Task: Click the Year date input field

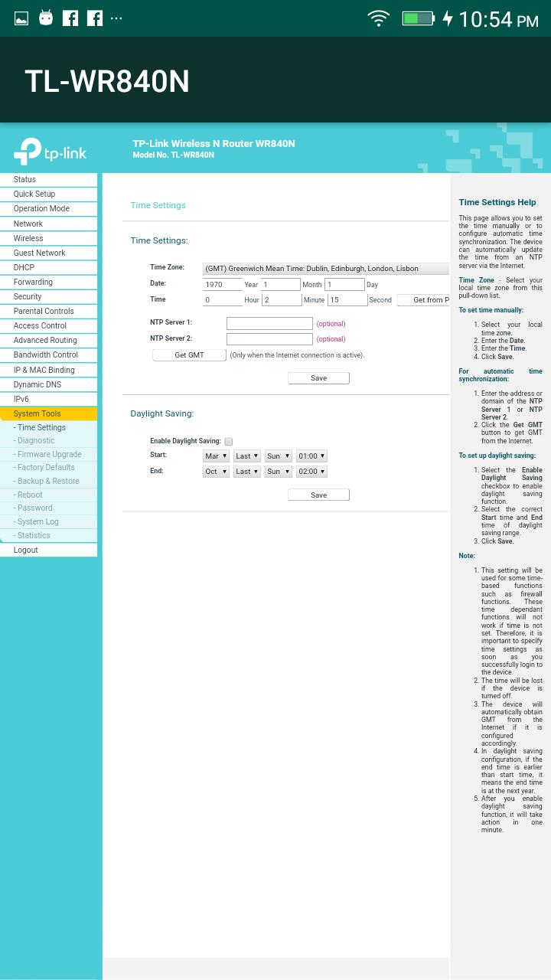Action: (222, 285)
